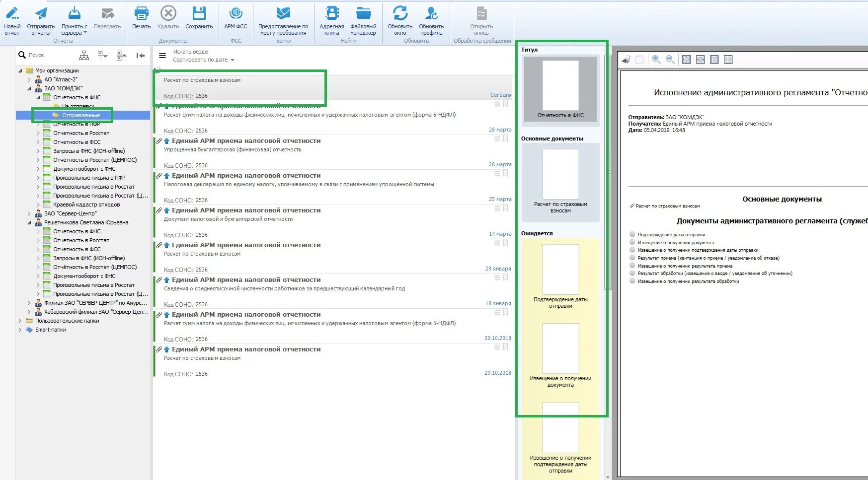868x480 pixels.
Task: Expand АО "Атлас-2" tree node
Action: tap(29, 79)
